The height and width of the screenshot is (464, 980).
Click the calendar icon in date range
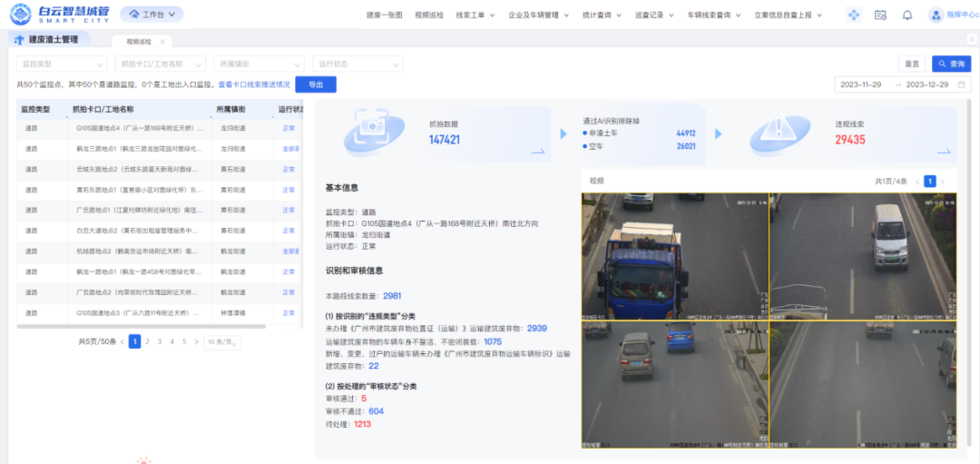(962, 84)
